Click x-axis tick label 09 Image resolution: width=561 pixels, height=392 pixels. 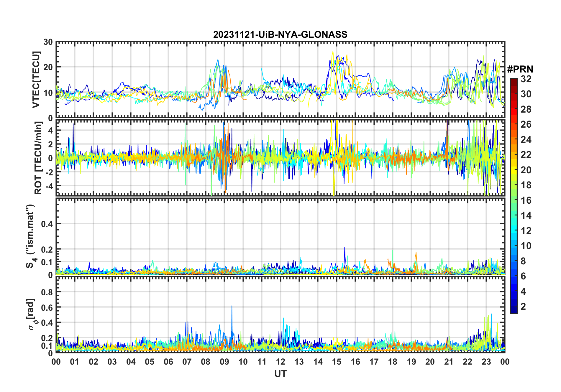pos(224,362)
